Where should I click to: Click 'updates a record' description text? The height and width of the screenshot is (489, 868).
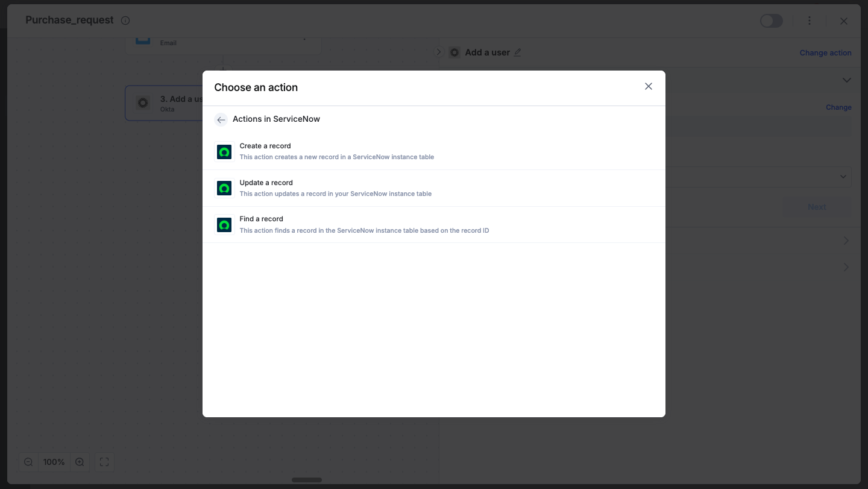(336, 194)
